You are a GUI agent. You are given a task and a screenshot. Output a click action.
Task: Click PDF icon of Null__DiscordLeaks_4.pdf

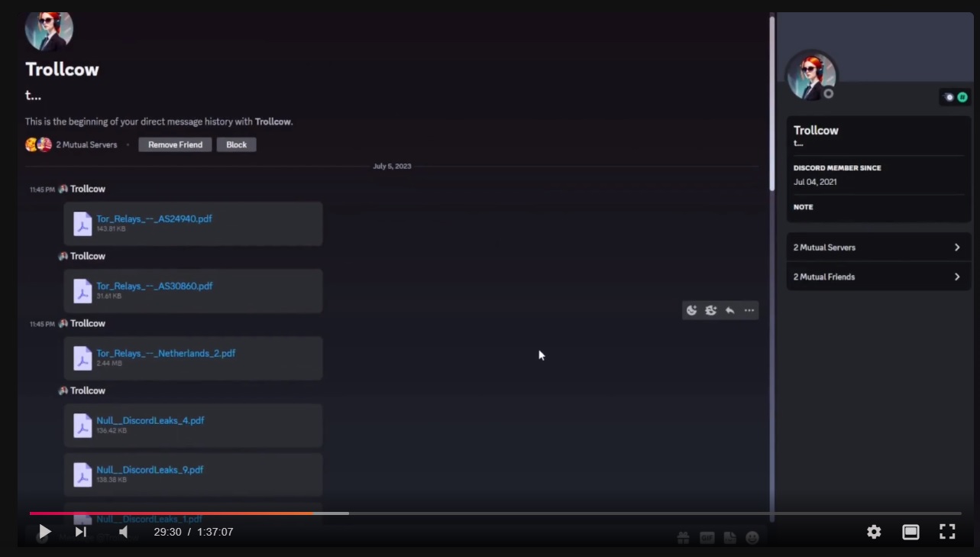coord(82,425)
